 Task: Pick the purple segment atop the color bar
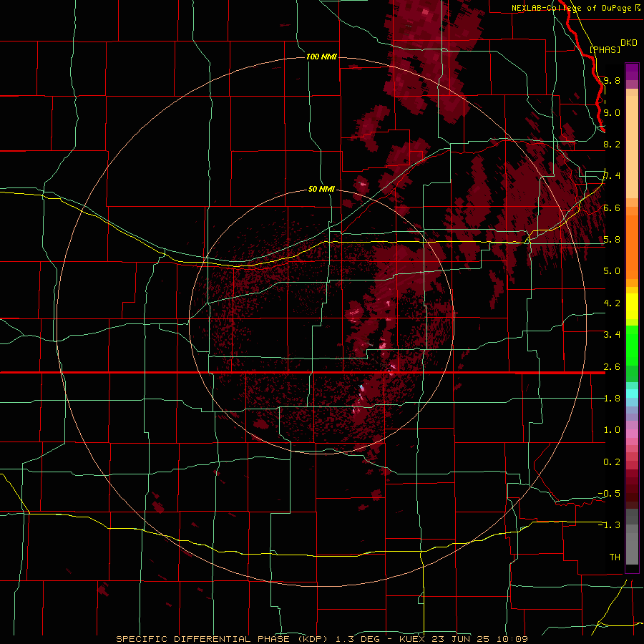click(632, 72)
